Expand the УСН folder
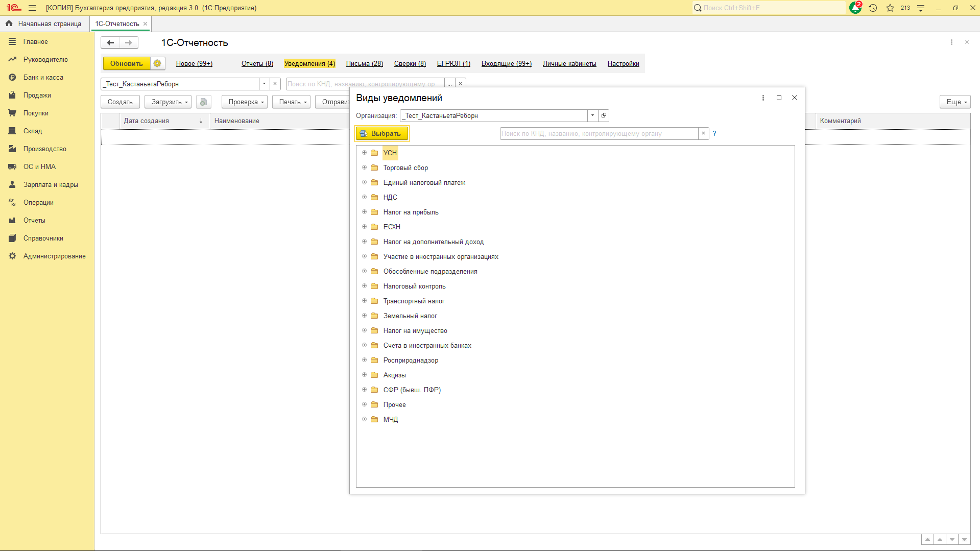This screenshot has width=980, height=551. (364, 153)
